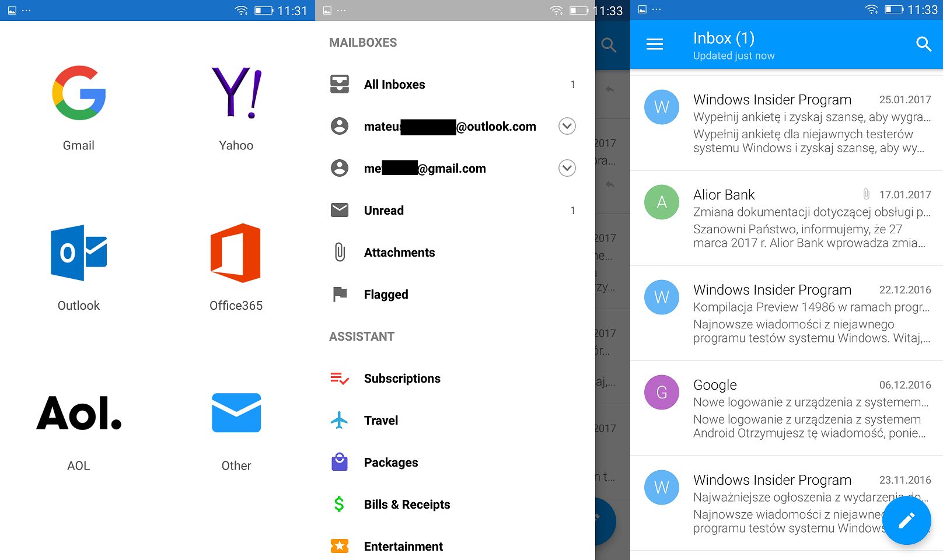943x560 pixels.
Task: Tap the W avatar dated 22.12.2016
Action: [x=662, y=297]
